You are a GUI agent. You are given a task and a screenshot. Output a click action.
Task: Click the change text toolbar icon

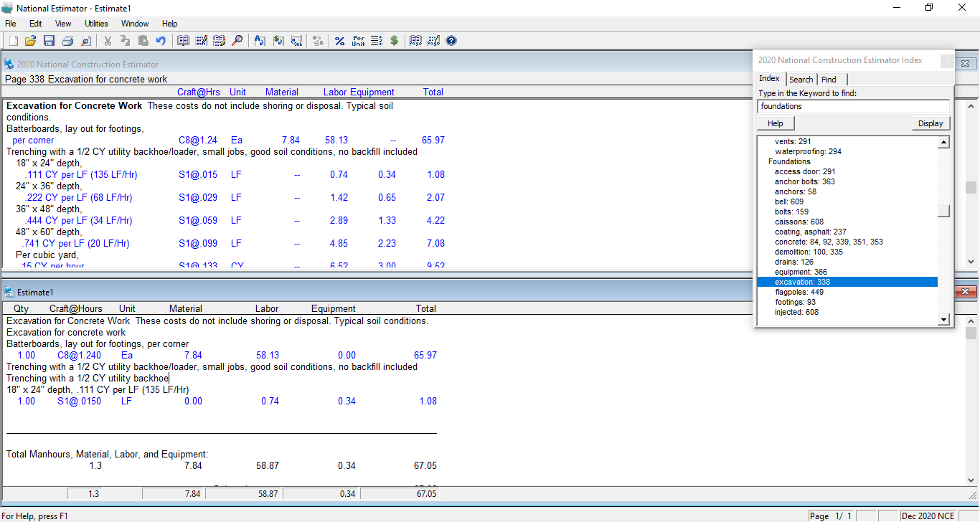pyautogui.click(x=260, y=41)
